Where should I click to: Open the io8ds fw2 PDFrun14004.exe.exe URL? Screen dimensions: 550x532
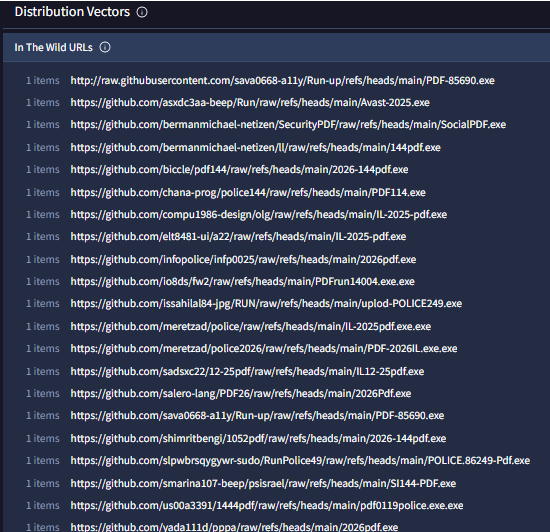click(242, 282)
